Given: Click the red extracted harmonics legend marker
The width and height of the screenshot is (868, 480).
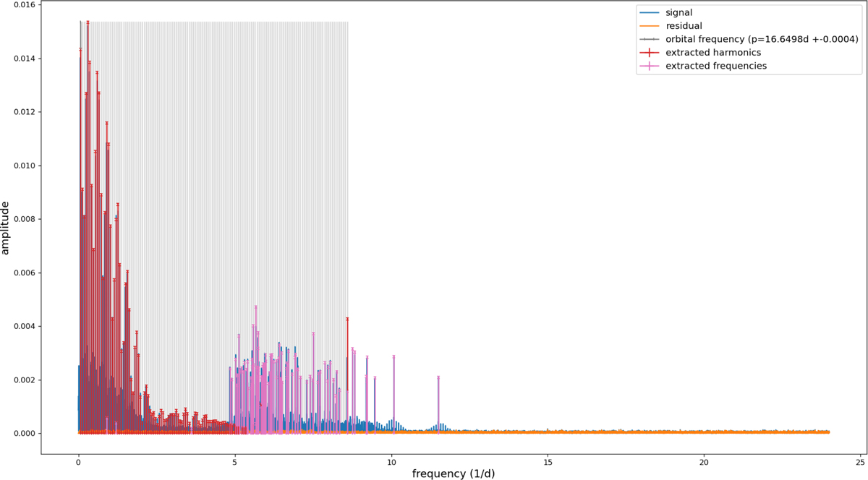Looking at the screenshot, I should click(x=651, y=52).
